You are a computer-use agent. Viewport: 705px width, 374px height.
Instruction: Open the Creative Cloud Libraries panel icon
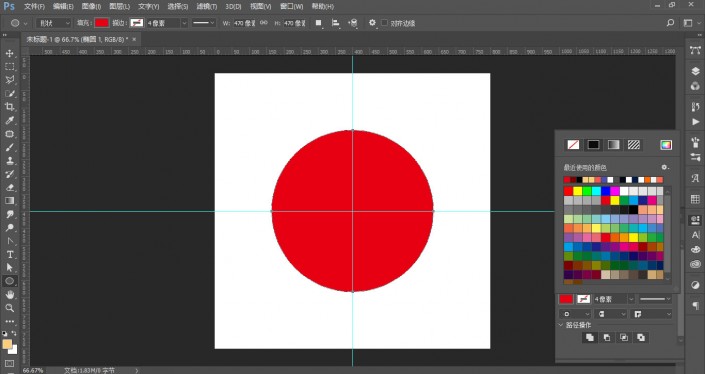[x=695, y=264]
